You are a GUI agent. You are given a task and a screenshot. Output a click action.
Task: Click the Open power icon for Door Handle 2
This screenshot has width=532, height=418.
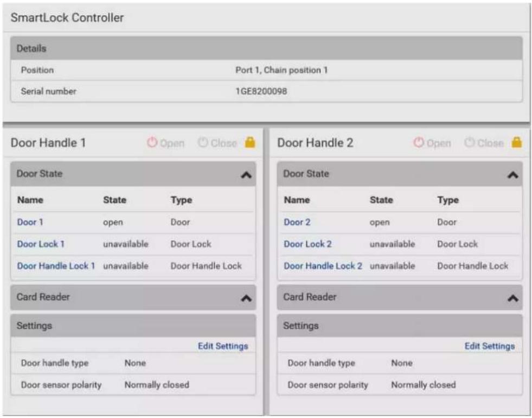(x=419, y=142)
